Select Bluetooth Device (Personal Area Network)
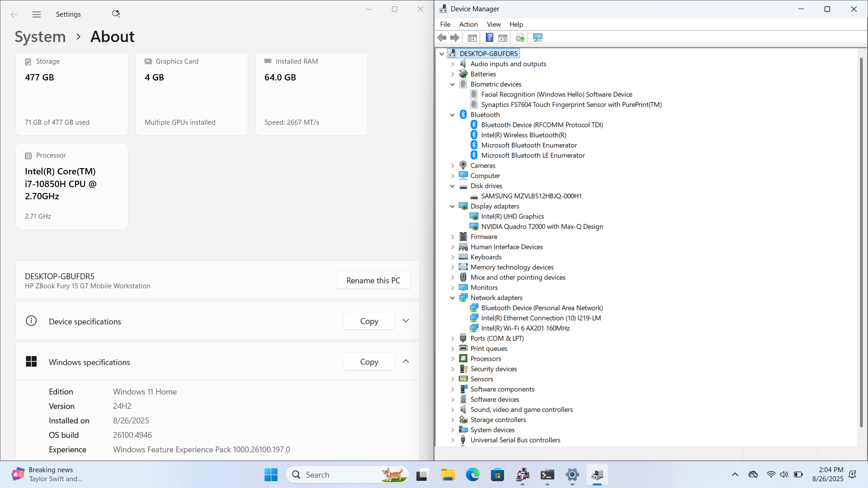This screenshot has height=488, width=868. [542, 308]
